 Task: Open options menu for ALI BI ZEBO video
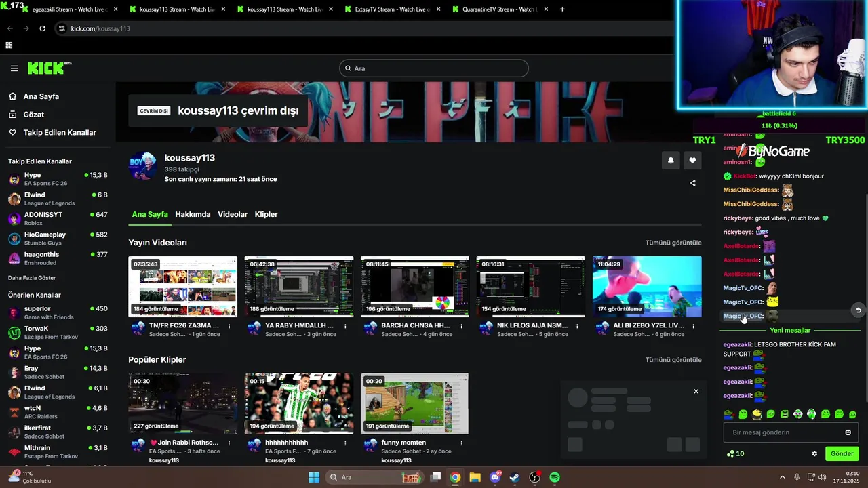[693, 326]
